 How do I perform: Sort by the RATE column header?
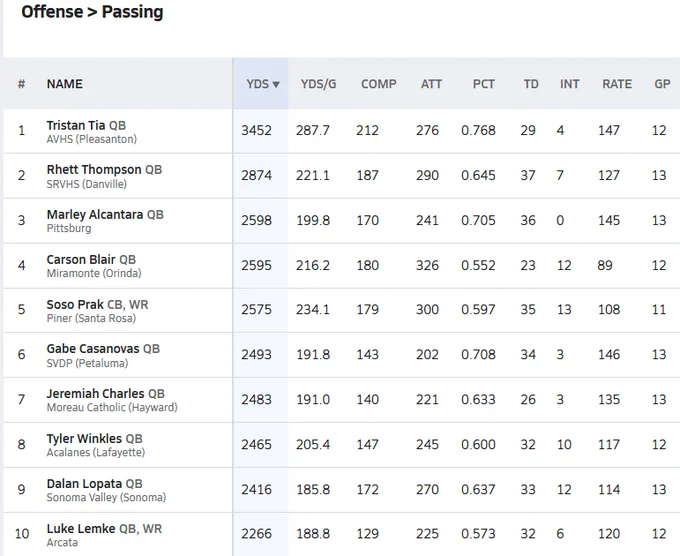tap(617, 84)
